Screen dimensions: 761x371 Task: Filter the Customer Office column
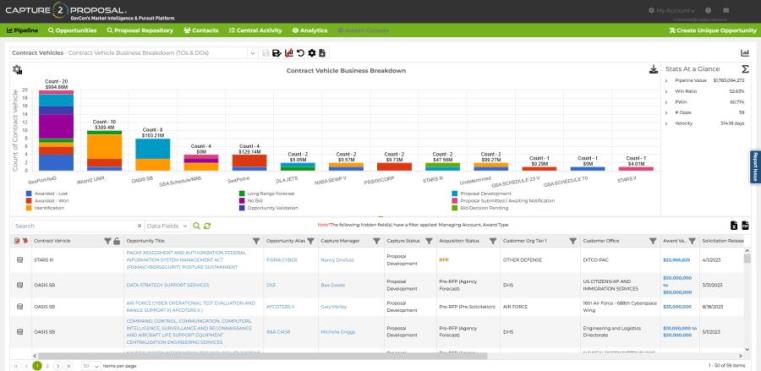653,241
